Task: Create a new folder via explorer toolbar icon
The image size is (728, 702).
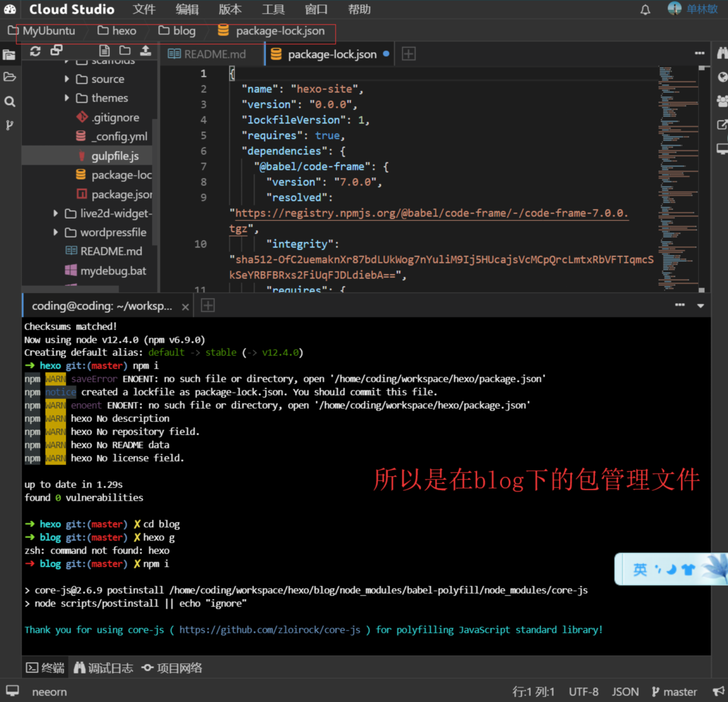Action: (124, 51)
